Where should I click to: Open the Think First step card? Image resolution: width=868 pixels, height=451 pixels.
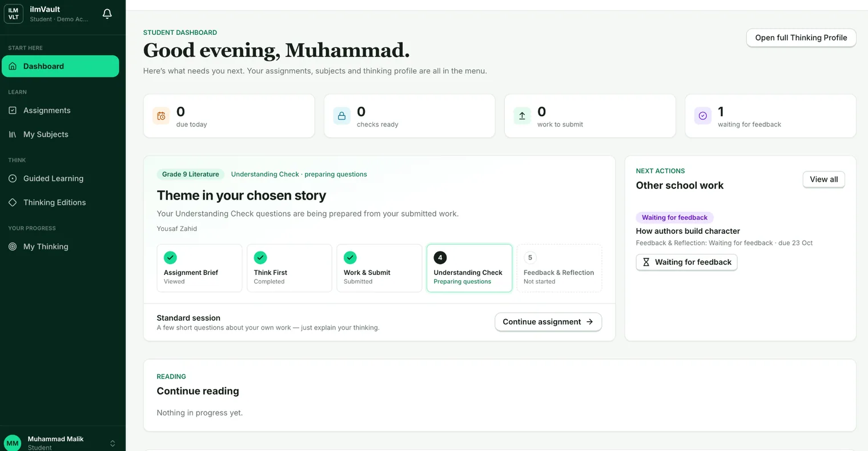coord(290,268)
